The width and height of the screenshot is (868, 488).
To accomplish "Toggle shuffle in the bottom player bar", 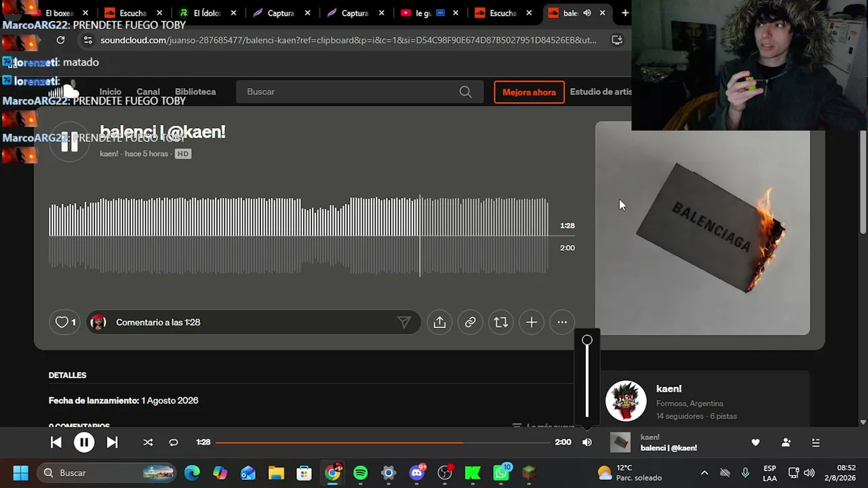I will (148, 443).
